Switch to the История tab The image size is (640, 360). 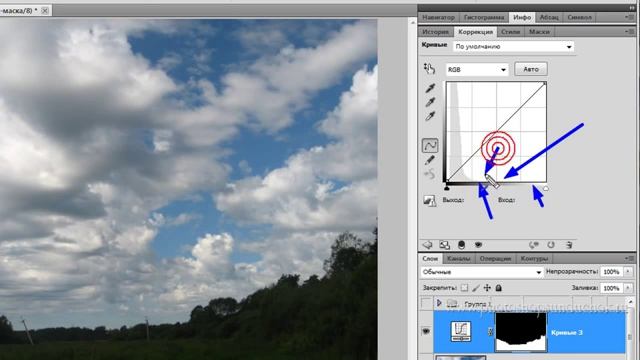435,31
